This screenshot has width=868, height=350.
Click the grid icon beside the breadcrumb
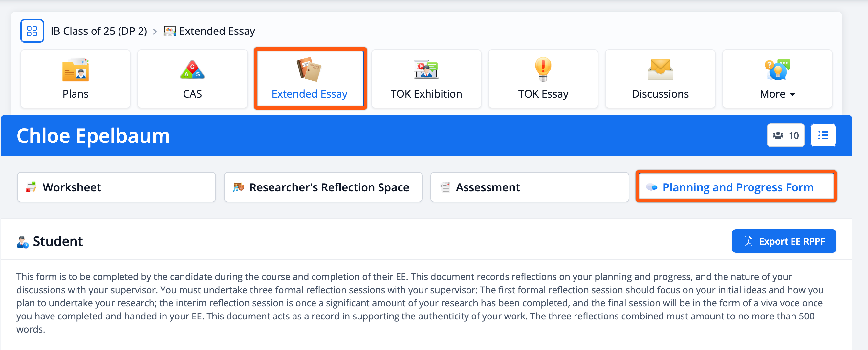[x=32, y=31]
